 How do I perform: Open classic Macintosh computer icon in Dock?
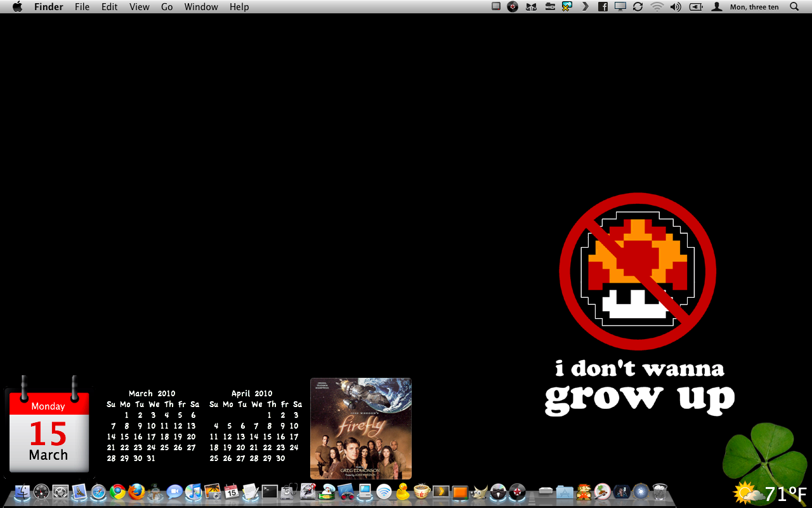click(365, 491)
